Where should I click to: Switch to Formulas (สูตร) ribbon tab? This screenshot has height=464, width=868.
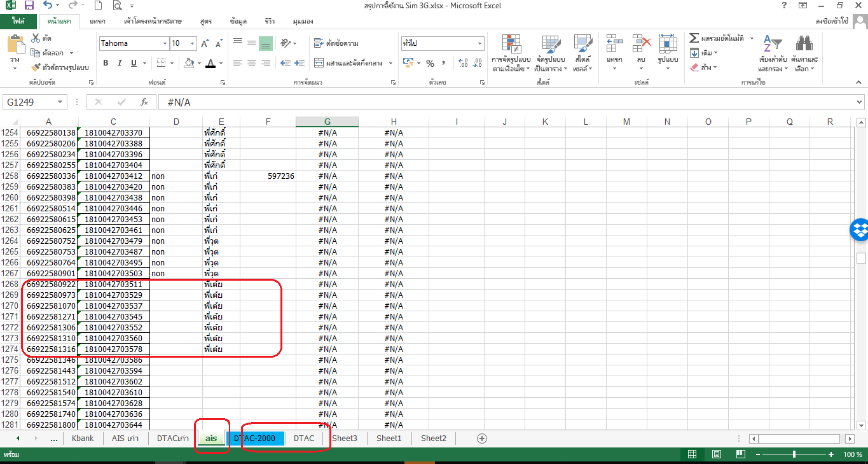[206, 21]
